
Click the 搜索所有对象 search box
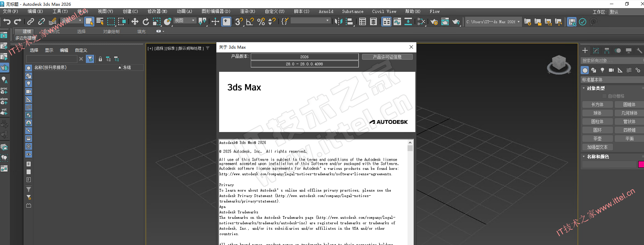[612, 61]
